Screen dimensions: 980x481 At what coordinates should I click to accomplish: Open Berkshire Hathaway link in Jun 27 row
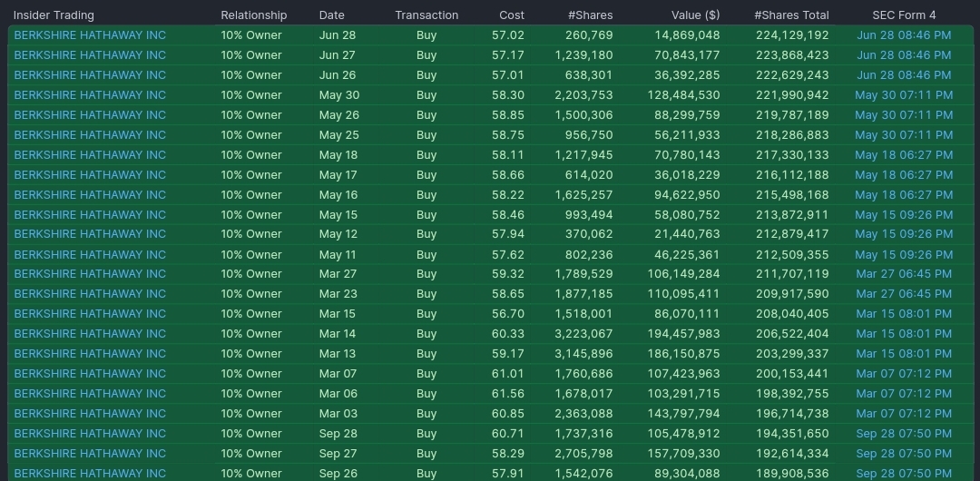[x=90, y=55]
